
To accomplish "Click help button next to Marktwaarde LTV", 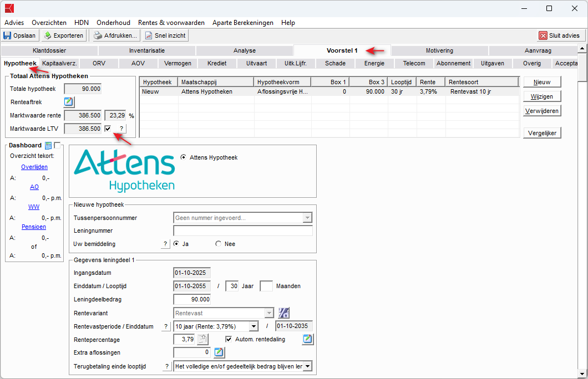I will [121, 129].
